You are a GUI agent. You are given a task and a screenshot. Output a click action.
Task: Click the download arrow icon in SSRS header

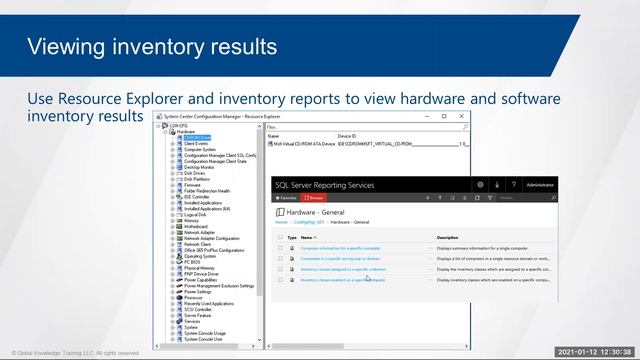497,185
